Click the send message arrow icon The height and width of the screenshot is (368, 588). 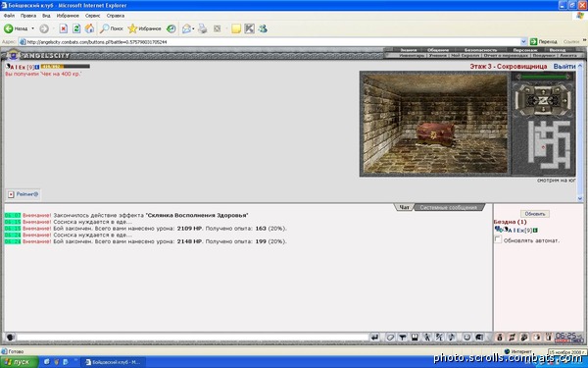pyautogui.click(x=374, y=338)
